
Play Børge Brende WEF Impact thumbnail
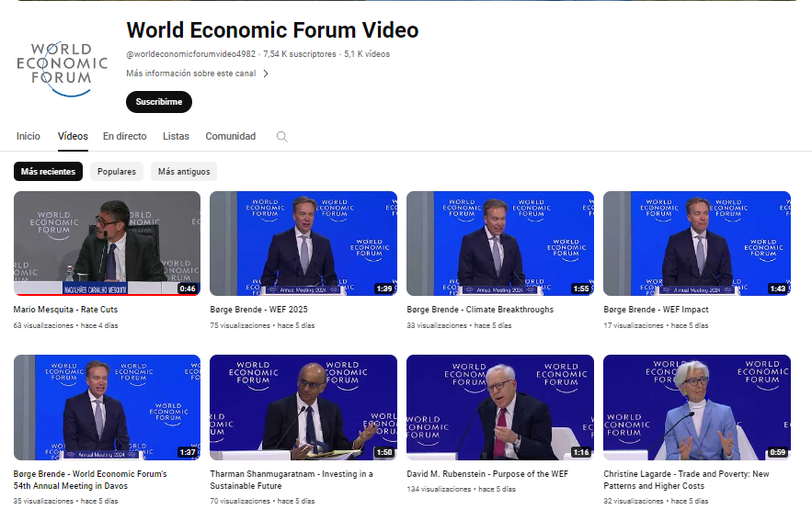click(x=697, y=244)
